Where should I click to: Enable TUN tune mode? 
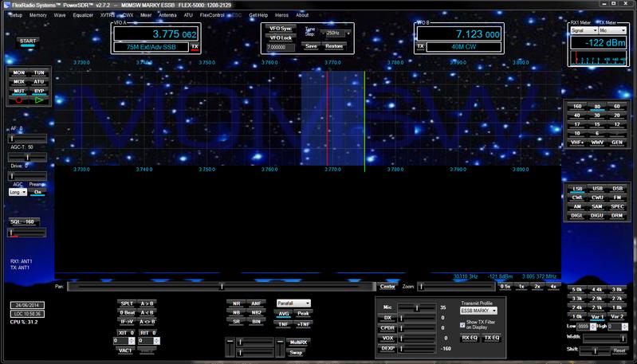pos(39,73)
